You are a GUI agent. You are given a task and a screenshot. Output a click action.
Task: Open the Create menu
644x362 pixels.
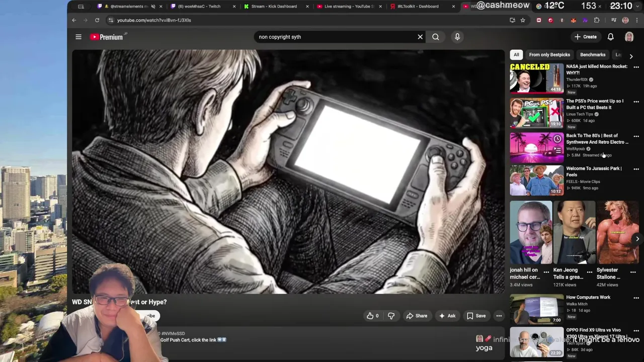(x=586, y=37)
